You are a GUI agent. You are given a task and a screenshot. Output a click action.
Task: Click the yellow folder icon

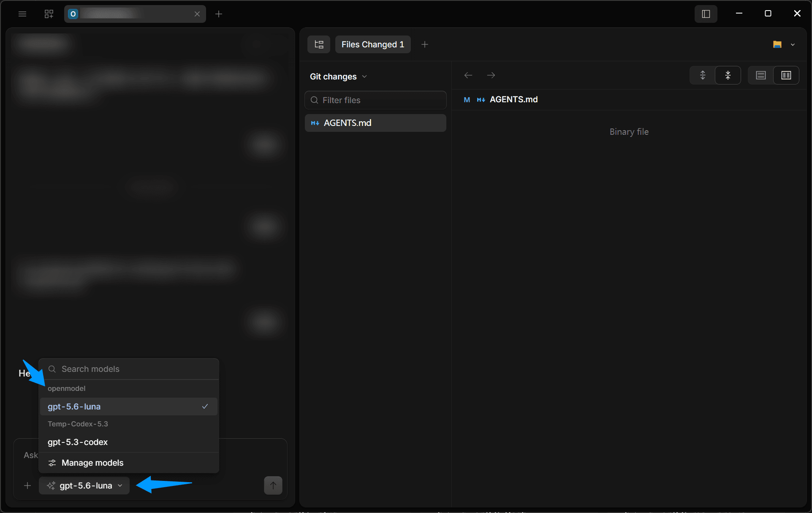[x=777, y=44]
